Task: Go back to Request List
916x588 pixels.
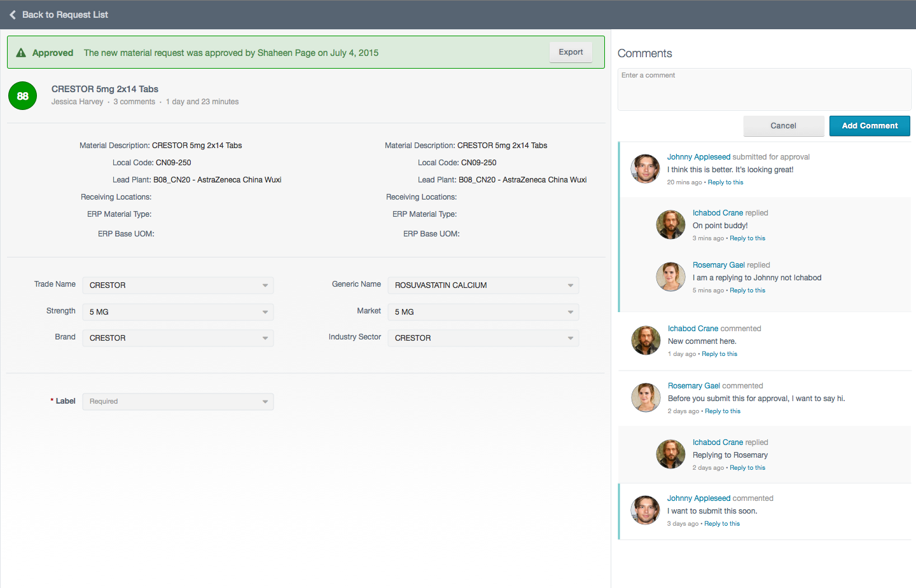Action: 65,15
